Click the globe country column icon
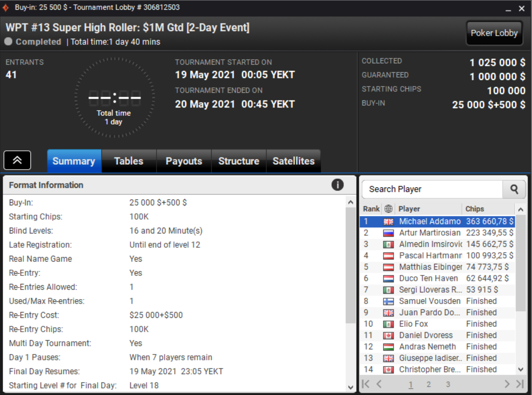The width and height of the screenshot is (532, 395). (388, 209)
